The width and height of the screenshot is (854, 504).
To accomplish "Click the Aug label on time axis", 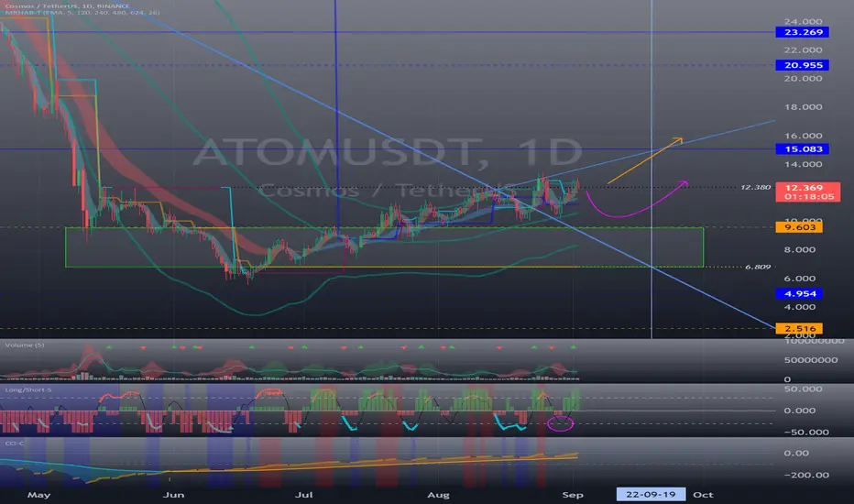I will click(x=438, y=495).
